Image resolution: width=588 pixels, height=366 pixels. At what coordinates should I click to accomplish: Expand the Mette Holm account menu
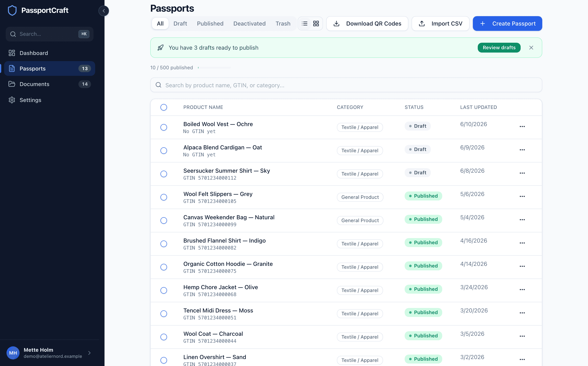tap(50, 353)
